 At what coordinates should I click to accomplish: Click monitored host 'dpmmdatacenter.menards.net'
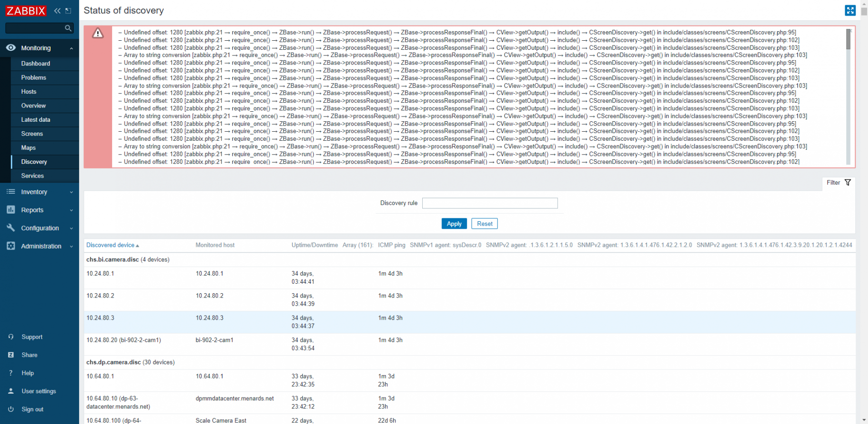[x=235, y=398]
